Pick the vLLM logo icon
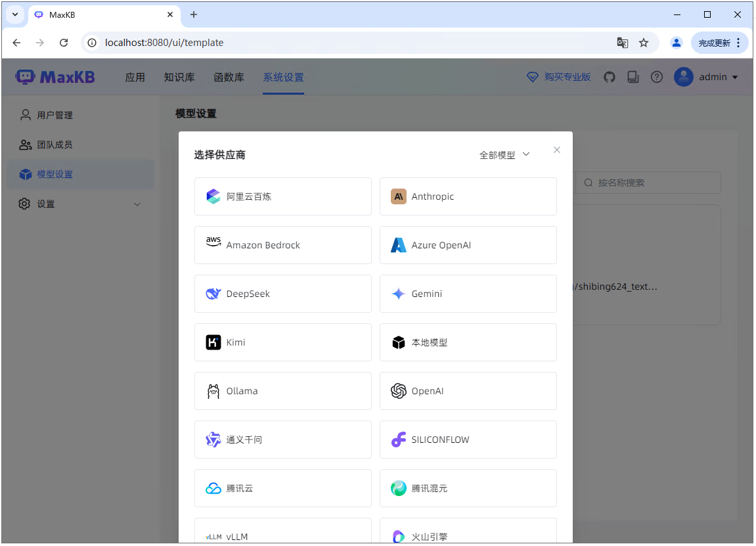The image size is (756, 546). [213, 537]
